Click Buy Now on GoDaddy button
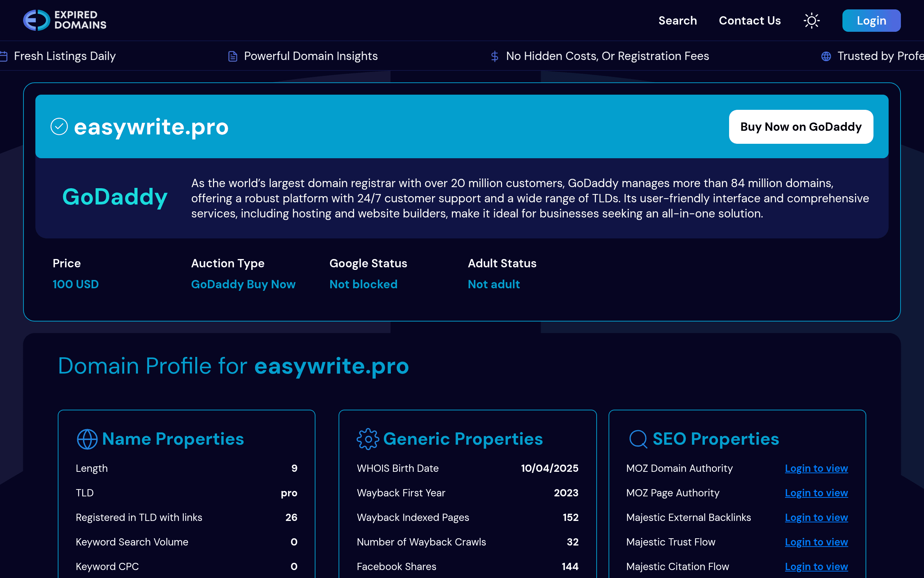Image resolution: width=924 pixels, height=578 pixels. point(801,127)
